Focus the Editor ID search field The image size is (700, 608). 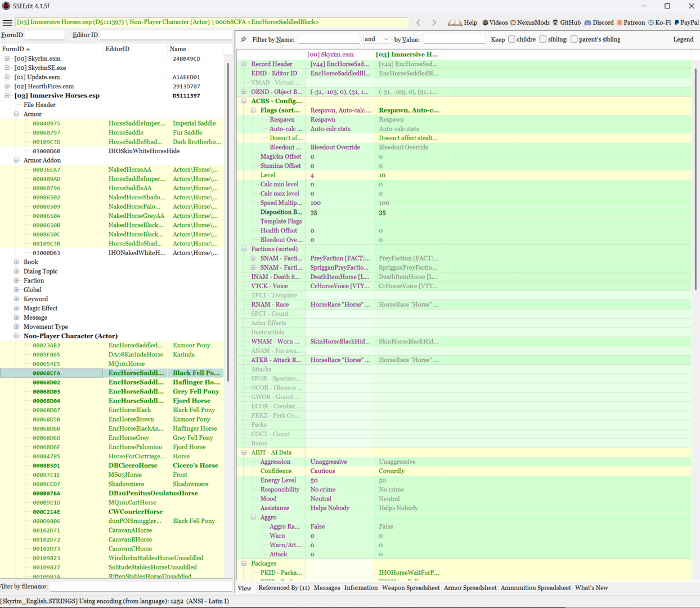[x=165, y=35]
